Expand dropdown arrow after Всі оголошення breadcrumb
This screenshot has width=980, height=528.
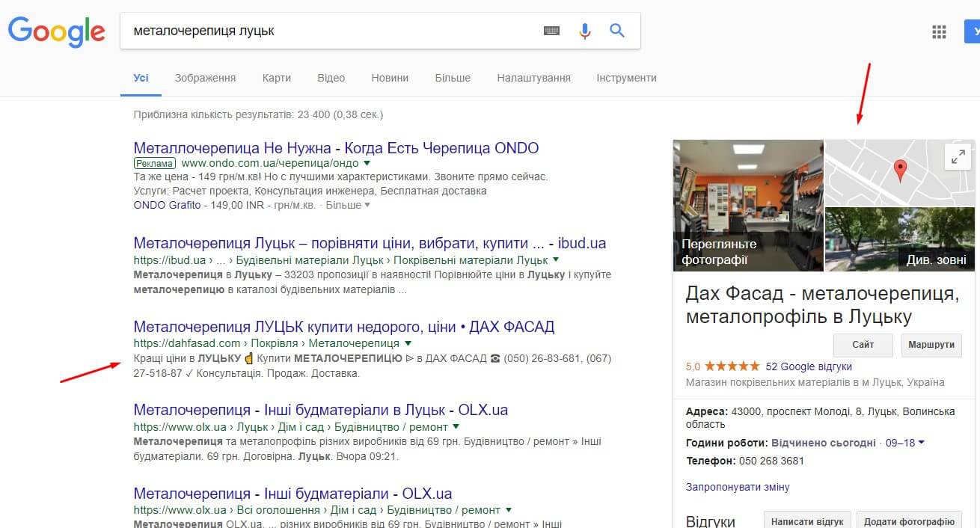[x=508, y=510]
